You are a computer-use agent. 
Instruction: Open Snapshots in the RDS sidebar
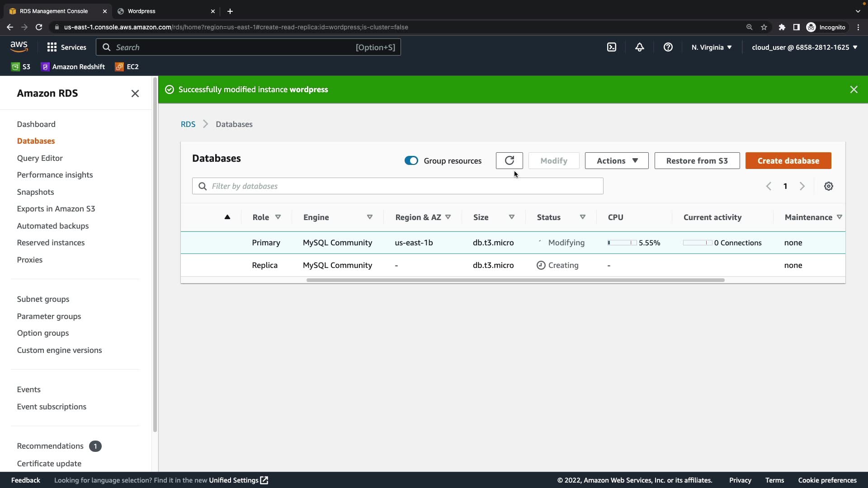click(x=35, y=192)
